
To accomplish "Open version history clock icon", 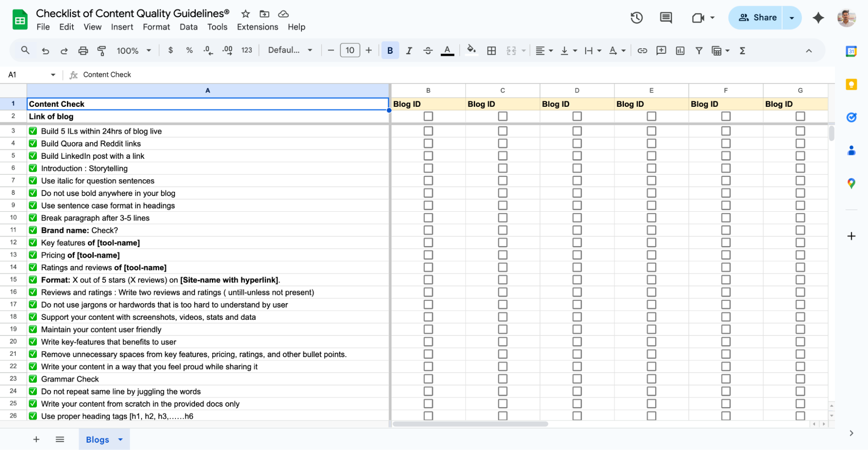I will click(x=637, y=18).
